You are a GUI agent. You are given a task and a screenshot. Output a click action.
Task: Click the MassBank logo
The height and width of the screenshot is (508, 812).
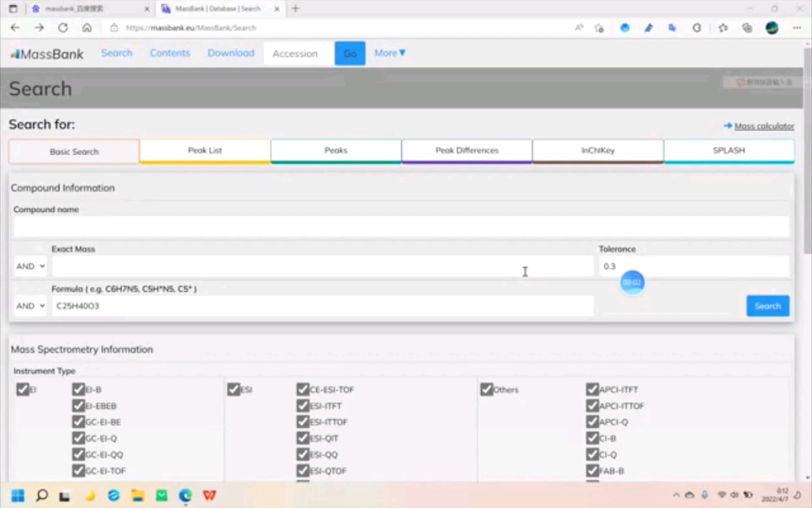pyautogui.click(x=47, y=54)
